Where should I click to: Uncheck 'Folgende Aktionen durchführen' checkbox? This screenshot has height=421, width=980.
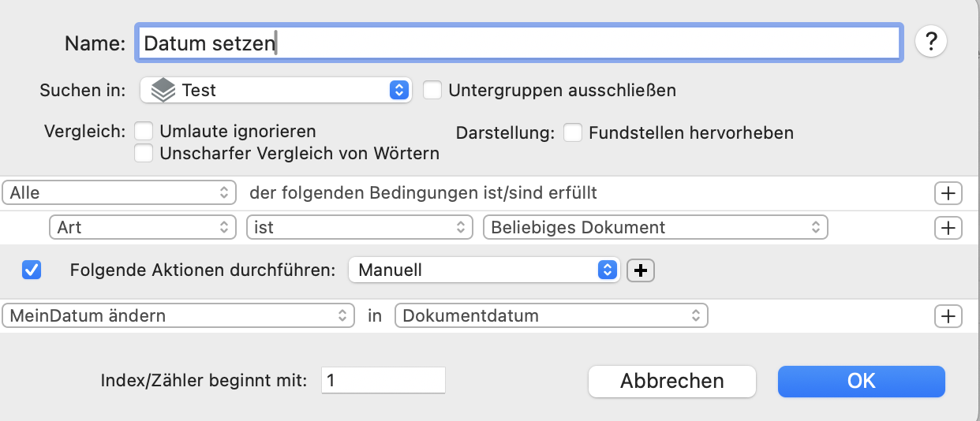tap(32, 270)
